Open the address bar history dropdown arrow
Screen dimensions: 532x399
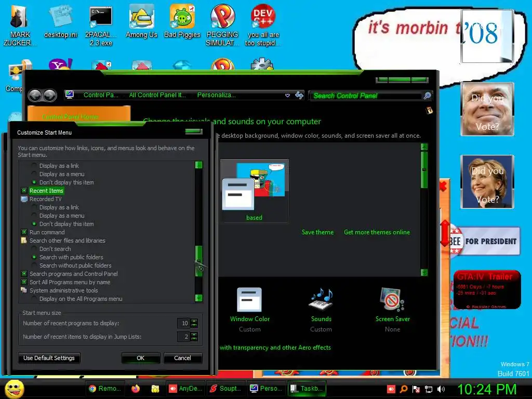pyautogui.click(x=287, y=96)
